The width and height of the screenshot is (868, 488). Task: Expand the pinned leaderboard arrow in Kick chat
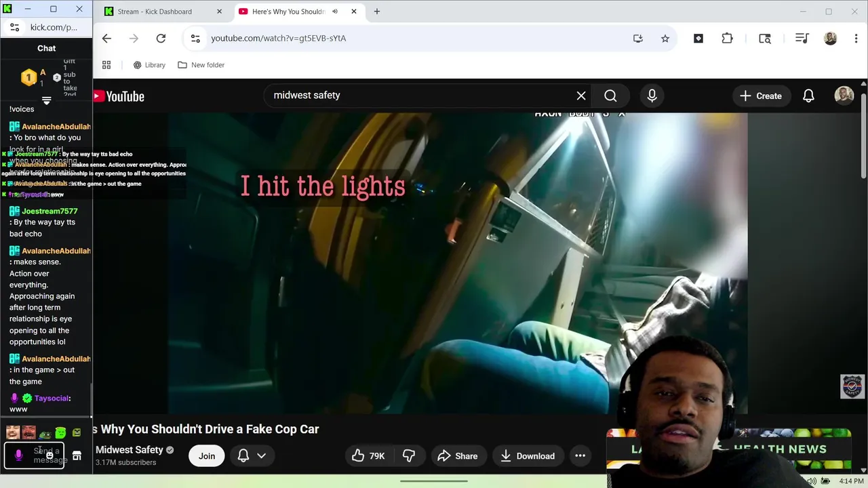[47, 100]
